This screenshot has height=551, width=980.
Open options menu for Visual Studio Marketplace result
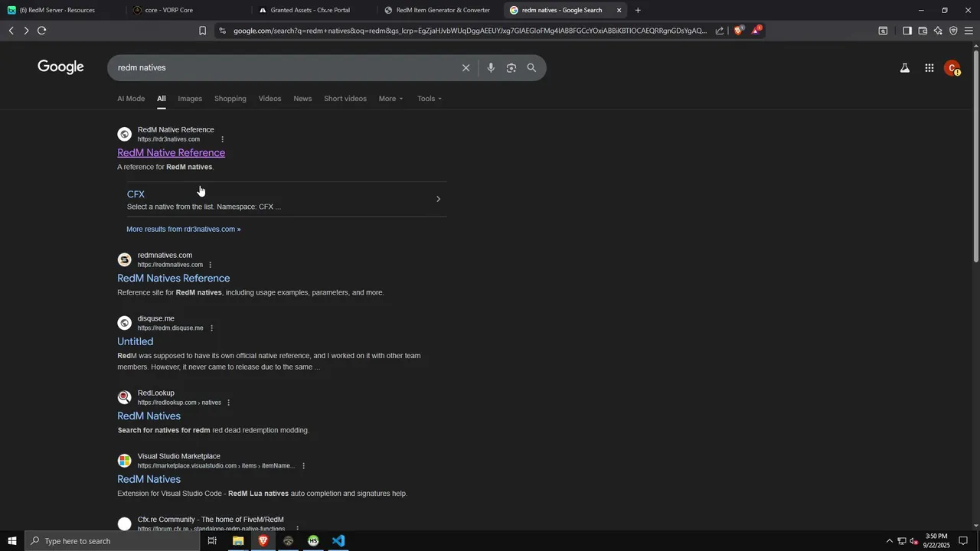pos(303,466)
